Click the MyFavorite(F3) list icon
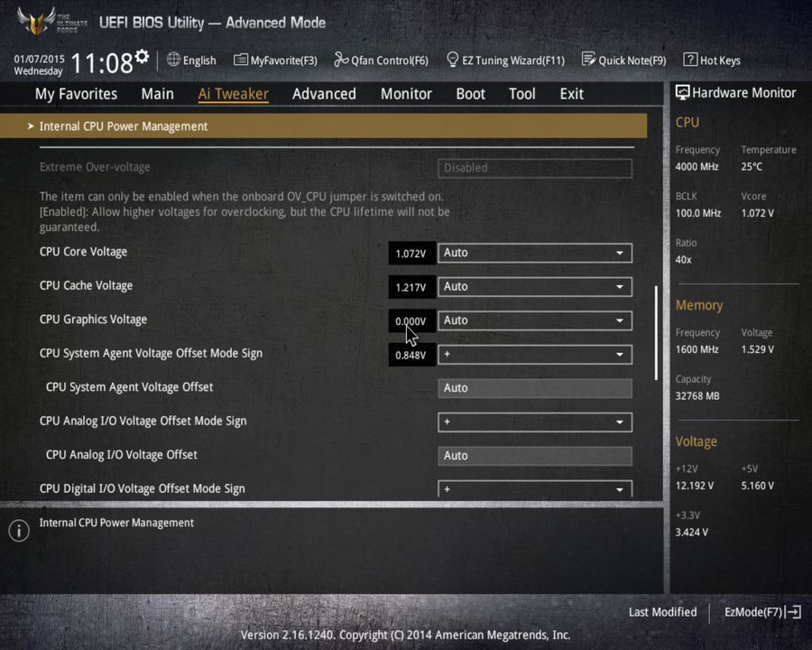812x650 pixels. [x=241, y=60]
